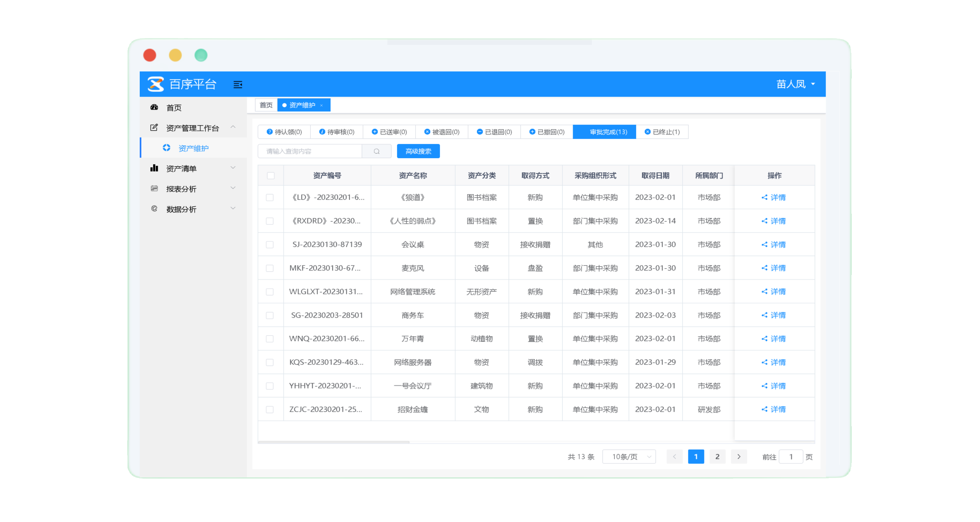
Task: Click the magnifier search icon button
Action: click(376, 151)
